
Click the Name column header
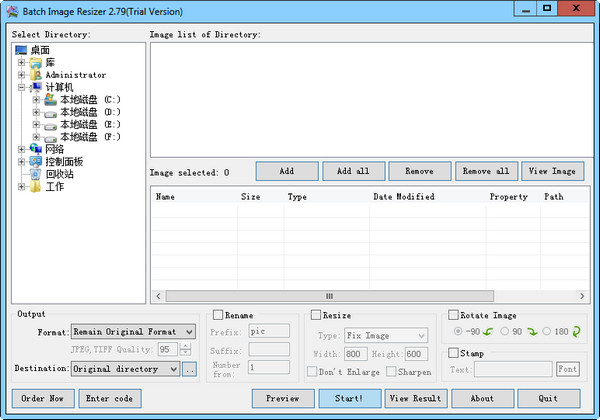166,197
